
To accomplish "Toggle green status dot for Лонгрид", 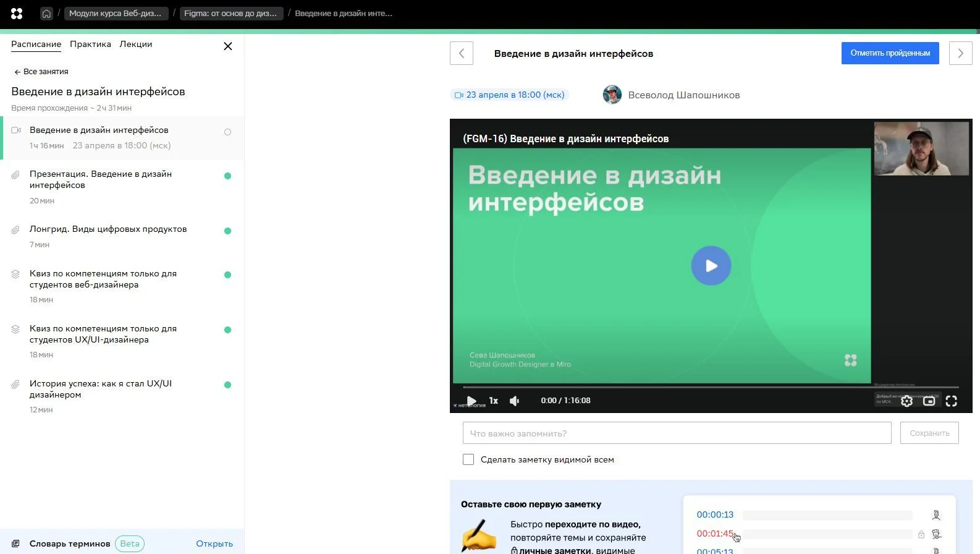I will [227, 231].
